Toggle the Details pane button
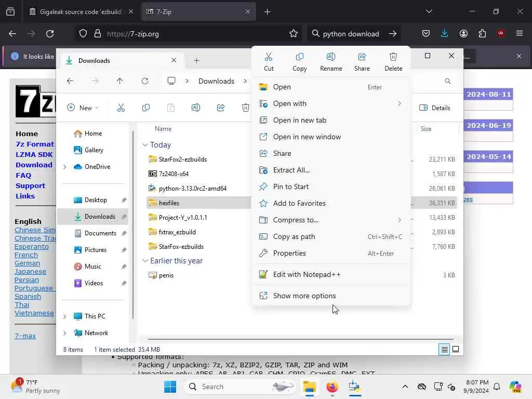 pos(435,108)
